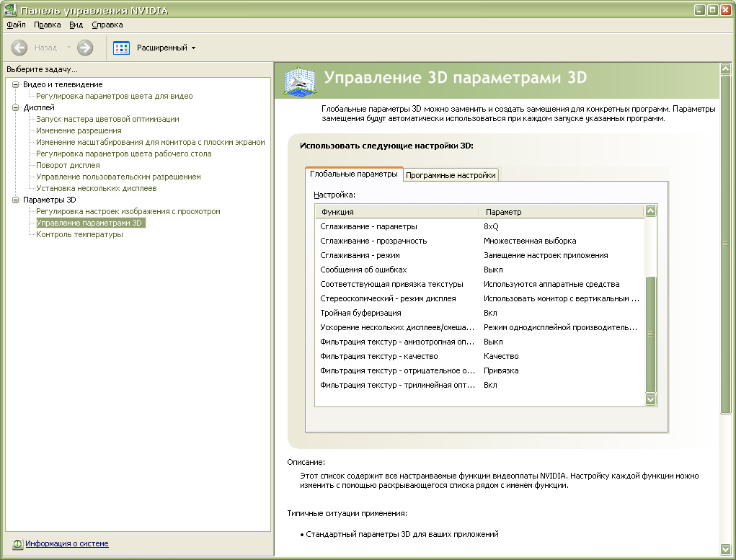Screen dimensions: 736x560
Task: Select Изменение масштабирования для монитора task
Action: click(x=151, y=142)
